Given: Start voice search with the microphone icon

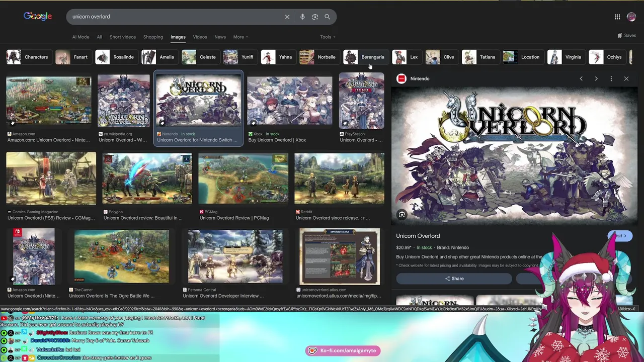Looking at the screenshot, I should [302, 17].
